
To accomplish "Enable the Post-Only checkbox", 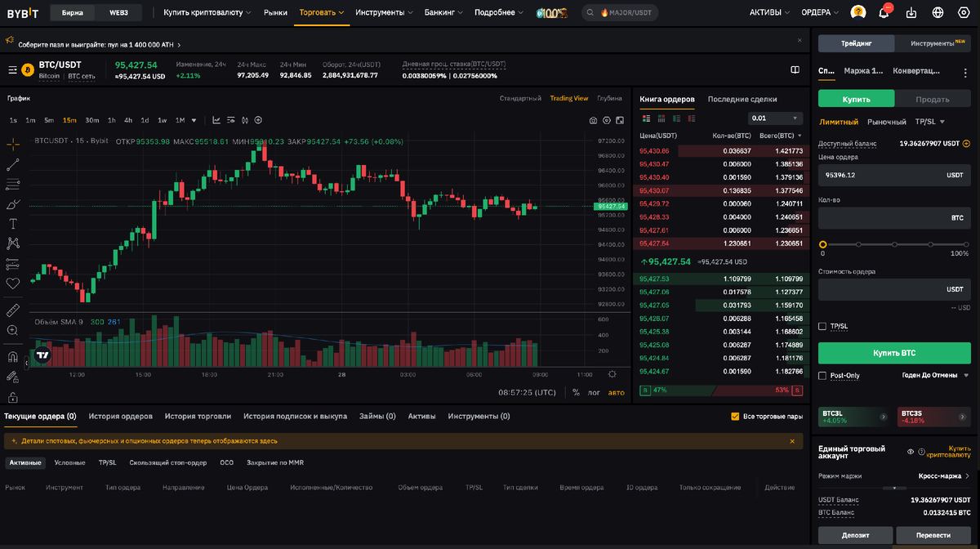I will (x=822, y=376).
